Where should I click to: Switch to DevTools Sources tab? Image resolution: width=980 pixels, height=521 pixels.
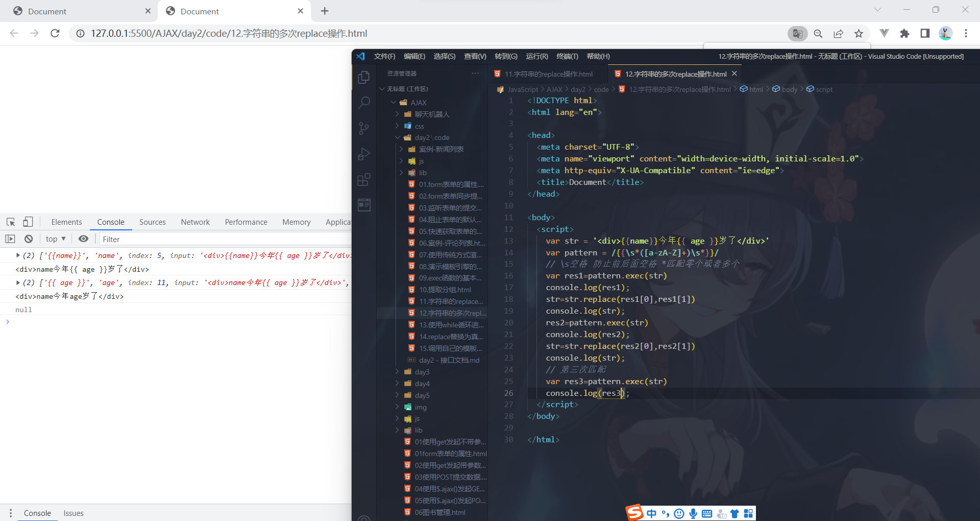(153, 222)
